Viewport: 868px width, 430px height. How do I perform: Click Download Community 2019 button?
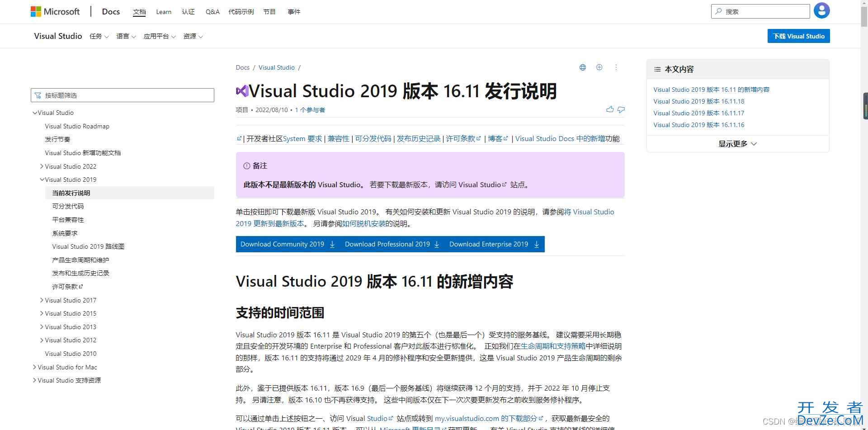click(x=288, y=244)
